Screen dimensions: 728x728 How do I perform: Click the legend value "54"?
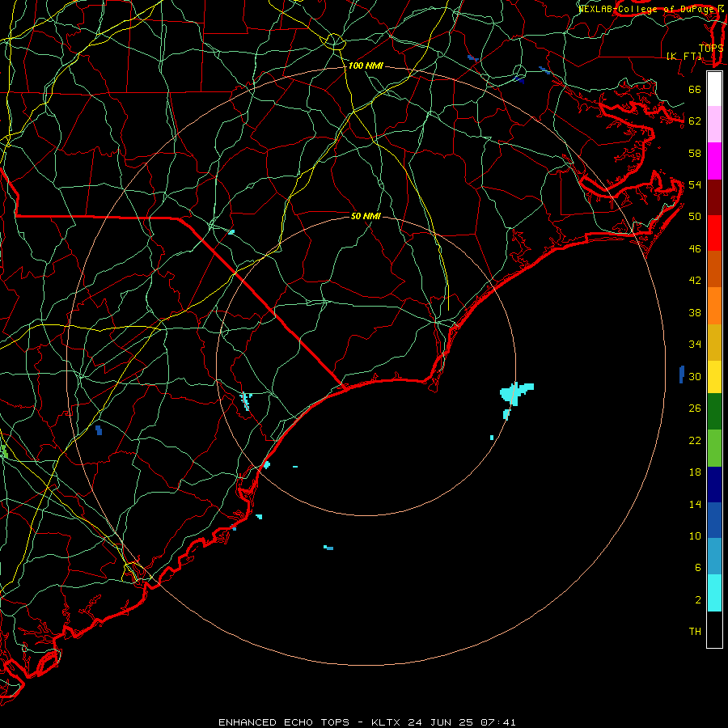point(695,184)
